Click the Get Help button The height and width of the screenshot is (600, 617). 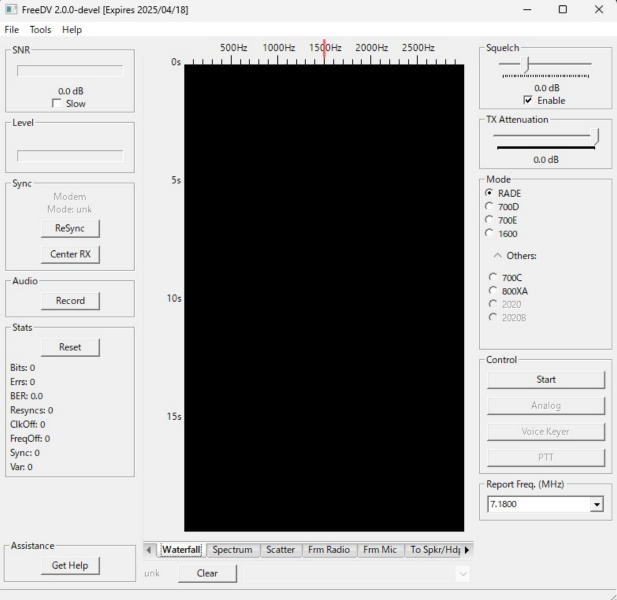[x=70, y=566]
